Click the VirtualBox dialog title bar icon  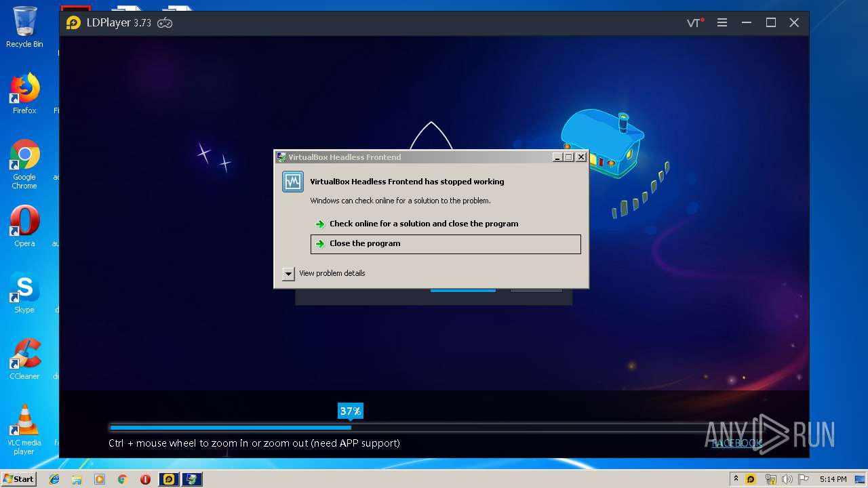pos(281,157)
